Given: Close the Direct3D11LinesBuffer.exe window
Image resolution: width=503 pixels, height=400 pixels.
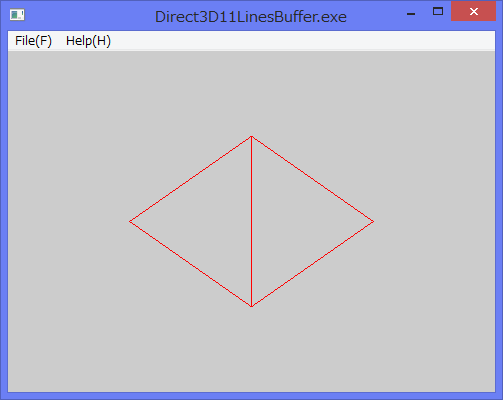Looking at the screenshot, I should 473,12.
